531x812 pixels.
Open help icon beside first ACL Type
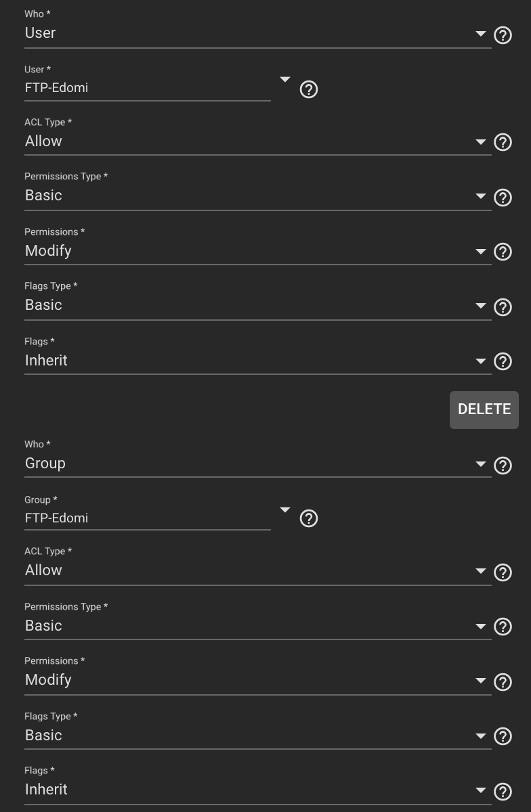coord(503,142)
